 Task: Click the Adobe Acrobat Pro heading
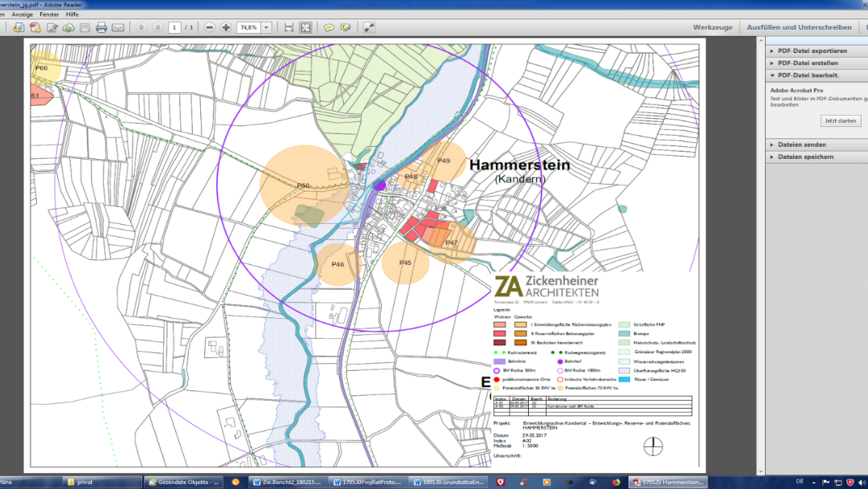pos(796,90)
